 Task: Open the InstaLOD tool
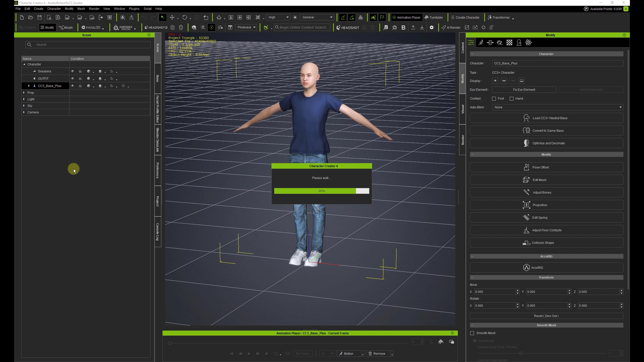point(91,28)
